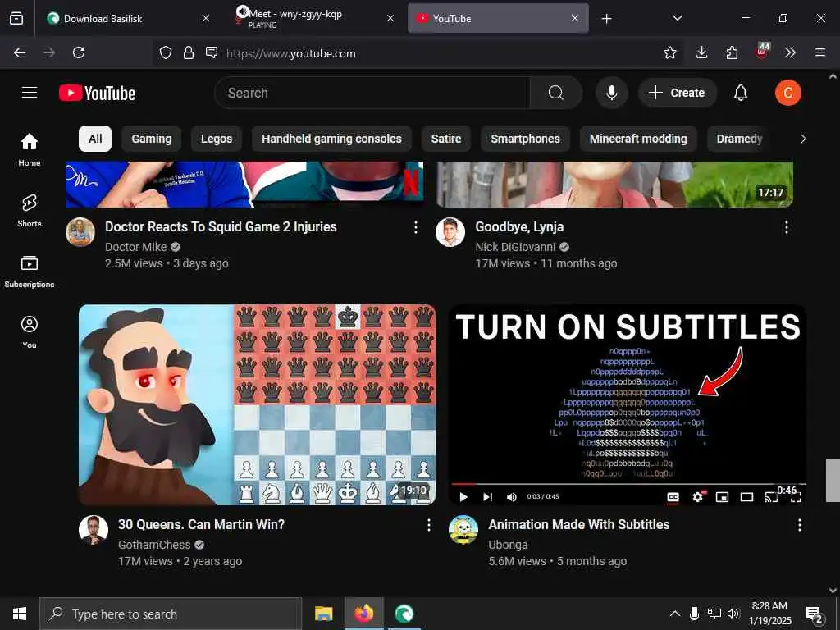Open 30 Queens. Can Martin Win? title
The image size is (840, 630).
click(x=201, y=524)
